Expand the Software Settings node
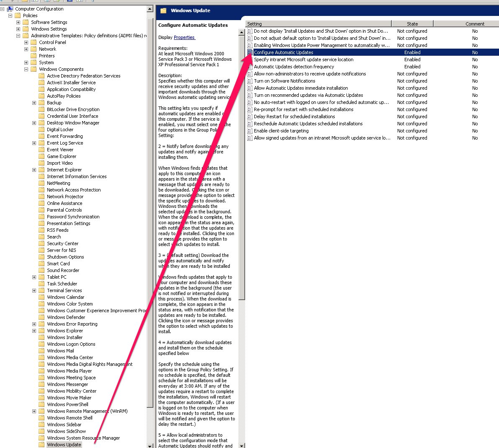Screen dimensions: 499x448 tap(18, 22)
